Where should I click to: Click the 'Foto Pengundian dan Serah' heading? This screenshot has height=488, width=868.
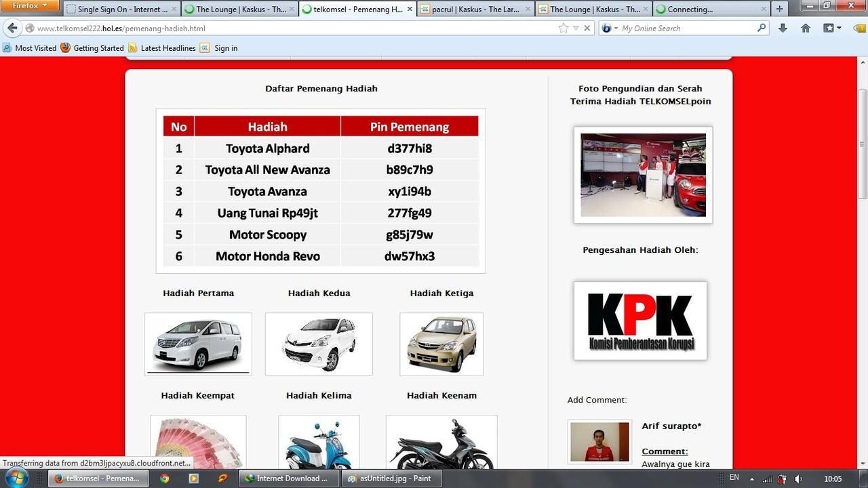point(641,89)
